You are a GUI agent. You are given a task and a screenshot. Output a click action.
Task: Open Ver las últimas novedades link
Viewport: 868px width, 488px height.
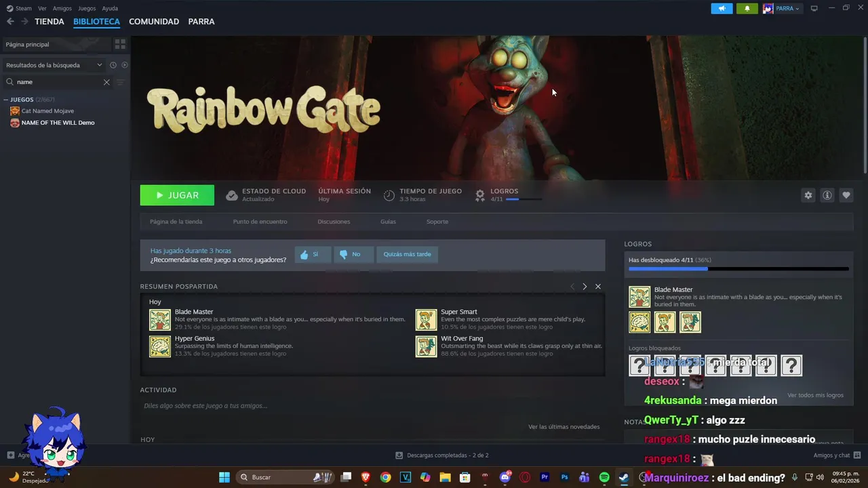coord(564,427)
